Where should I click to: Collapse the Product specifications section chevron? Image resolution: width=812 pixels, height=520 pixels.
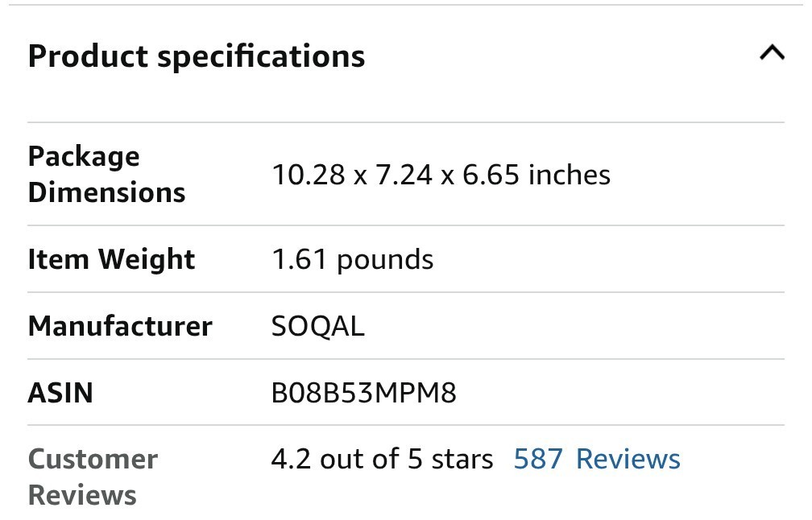[x=772, y=53]
